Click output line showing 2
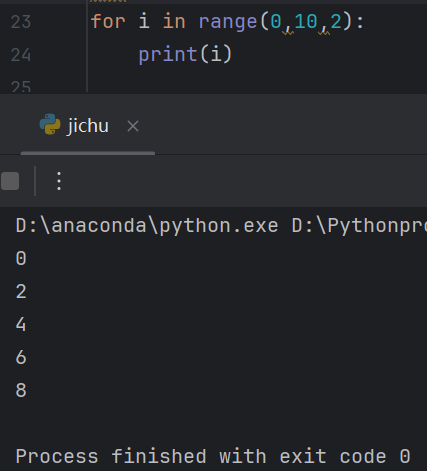427x471 pixels. (21, 292)
